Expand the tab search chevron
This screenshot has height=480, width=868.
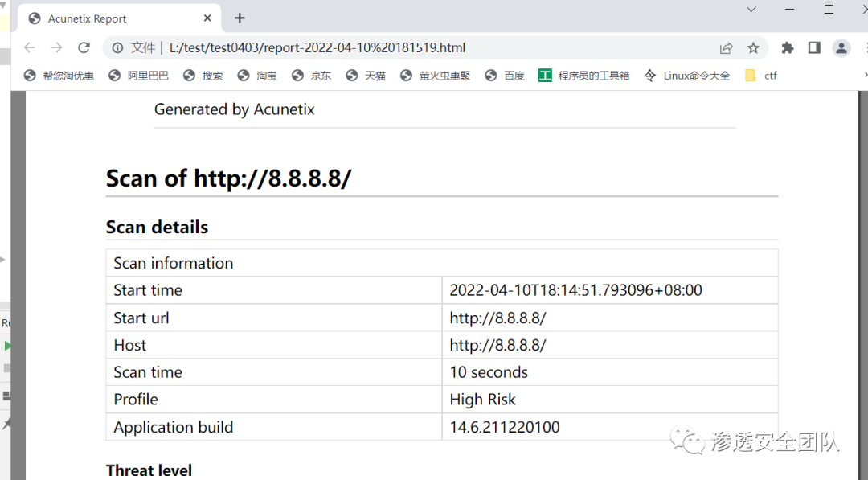coord(751,10)
